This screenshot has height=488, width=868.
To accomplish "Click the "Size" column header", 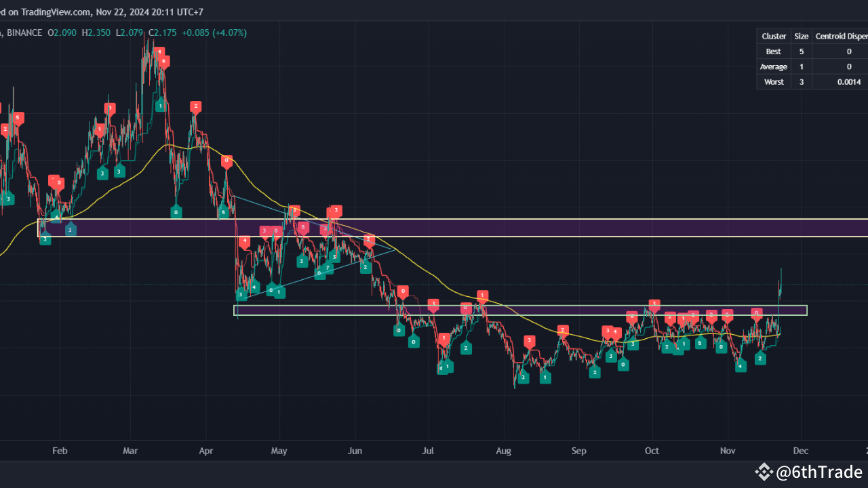I will pyautogui.click(x=802, y=36).
